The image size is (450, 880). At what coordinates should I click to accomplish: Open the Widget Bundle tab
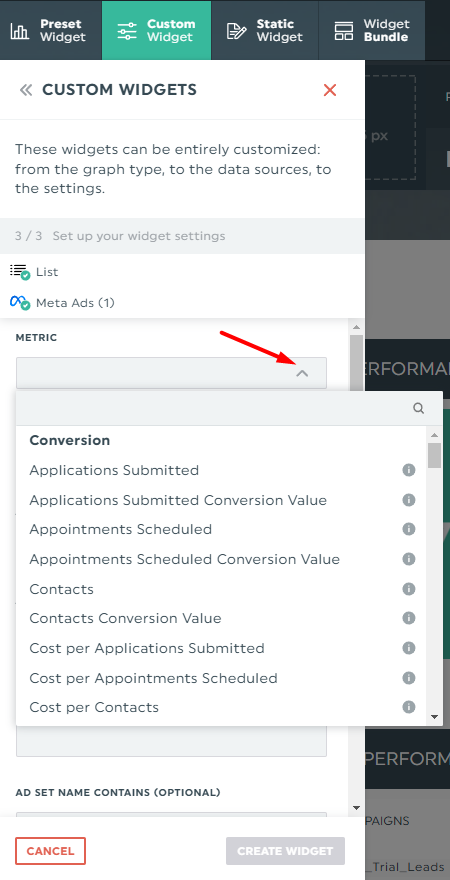371,30
